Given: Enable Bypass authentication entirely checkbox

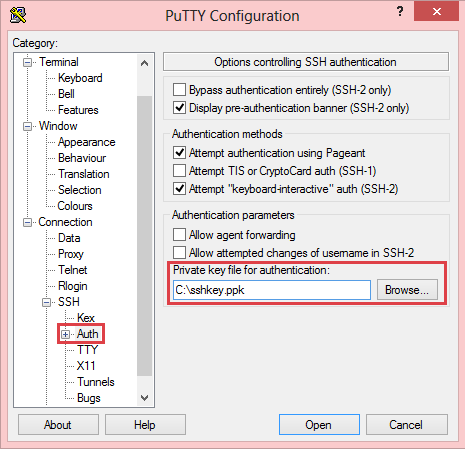Looking at the screenshot, I should 179,90.
